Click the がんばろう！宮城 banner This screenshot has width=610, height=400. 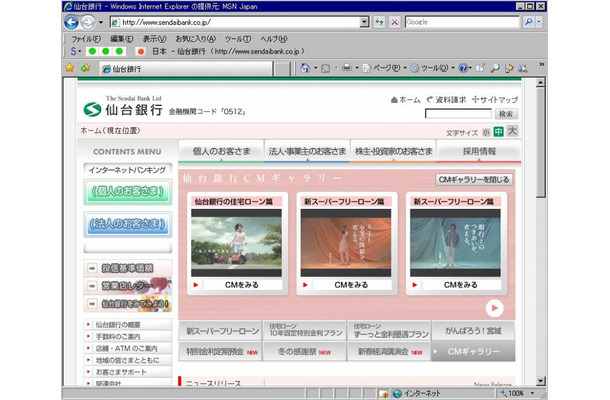point(473,331)
